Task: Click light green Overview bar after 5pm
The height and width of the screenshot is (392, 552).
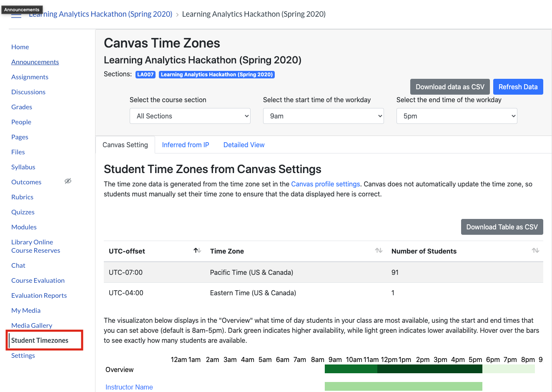Action: [x=509, y=369]
